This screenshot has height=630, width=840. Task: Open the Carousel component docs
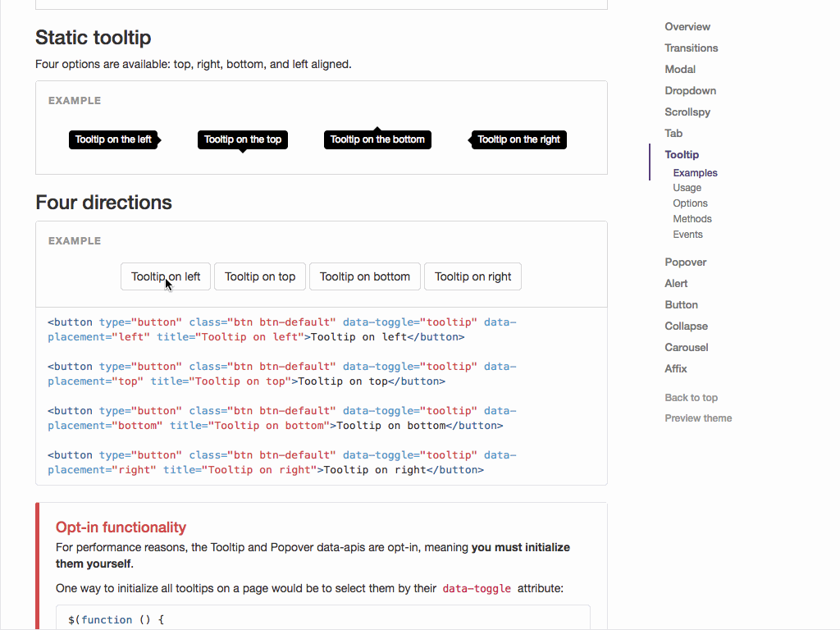point(686,347)
